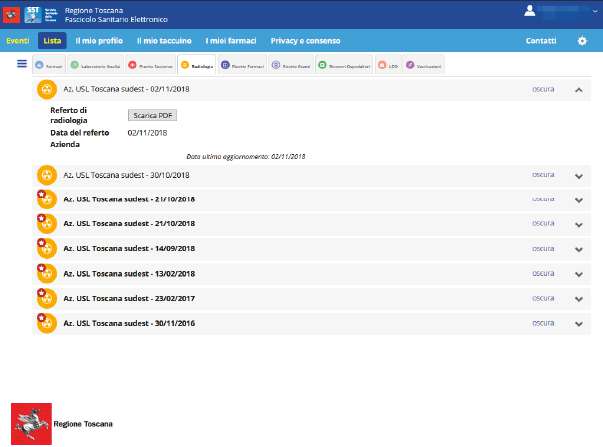This screenshot has height=447, width=603.
Task: Click title Az. USL Toscana sudest - 30/11/2016
Action: pos(129,324)
